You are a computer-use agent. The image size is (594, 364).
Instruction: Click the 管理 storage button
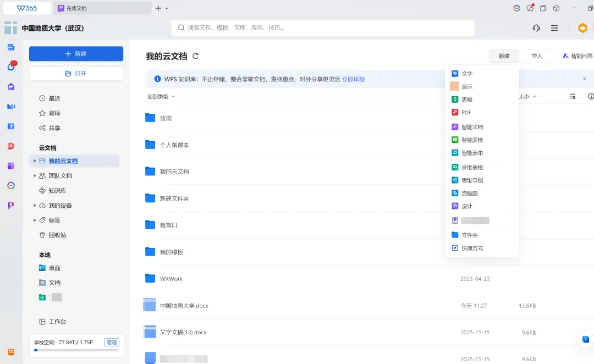[x=112, y=343]
